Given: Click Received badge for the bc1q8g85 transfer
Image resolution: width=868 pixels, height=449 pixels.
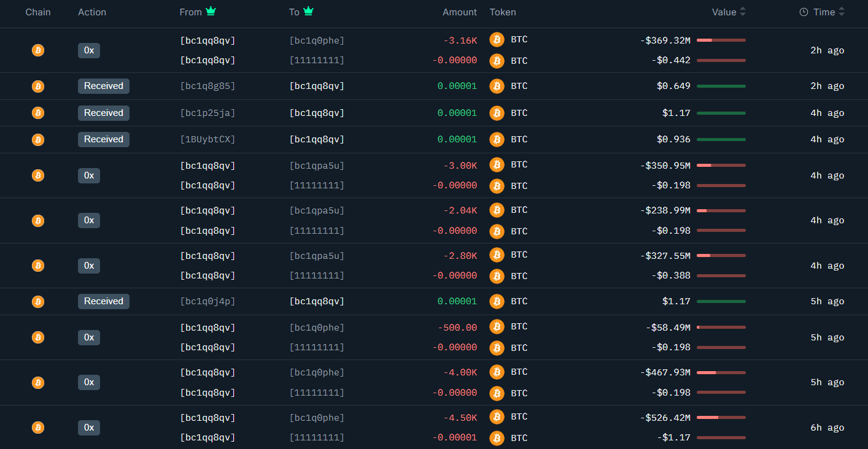Looking at the screenshot, I should tap(104, 86).
